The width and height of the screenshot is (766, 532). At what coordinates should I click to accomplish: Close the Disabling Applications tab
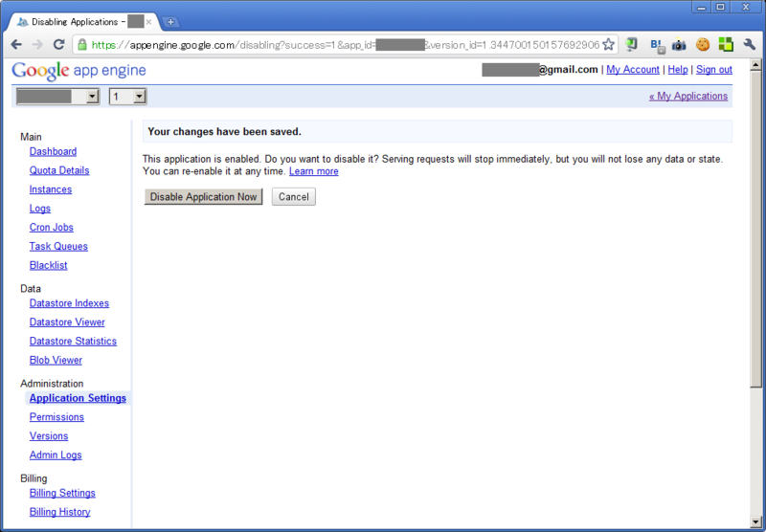pos(149,22)
